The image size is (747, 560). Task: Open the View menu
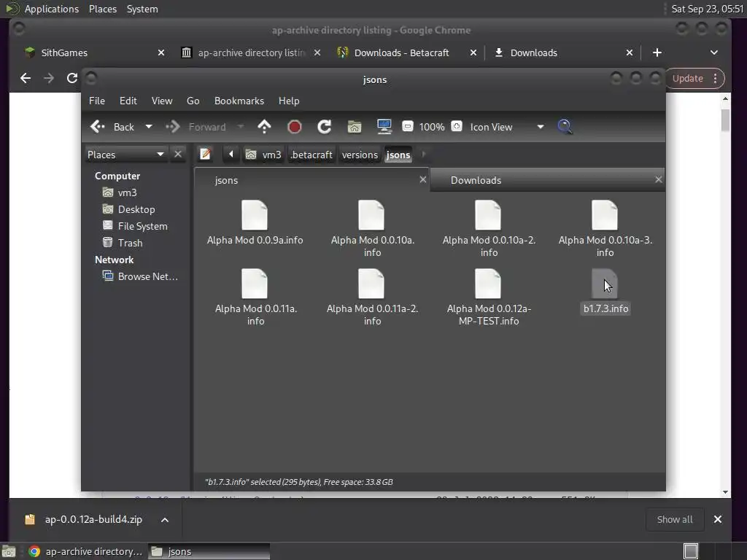pos(162,101)
